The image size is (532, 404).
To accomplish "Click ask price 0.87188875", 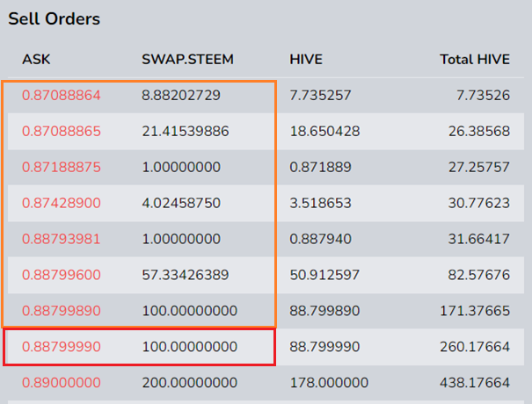I will [x=62, y=167].
